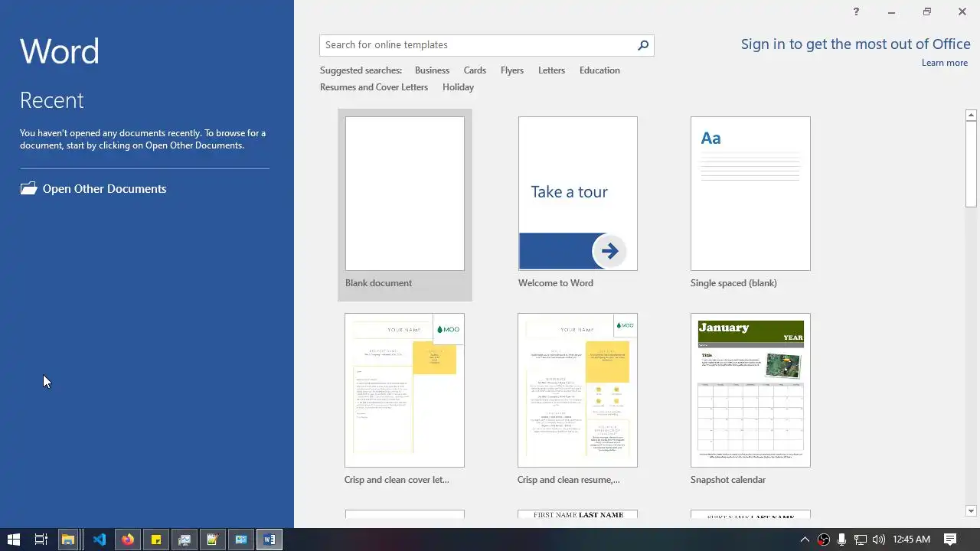Viewport: 980px width, 551px height.
Task: Click the search magnifier icon for templates
Action: point(643,45)
